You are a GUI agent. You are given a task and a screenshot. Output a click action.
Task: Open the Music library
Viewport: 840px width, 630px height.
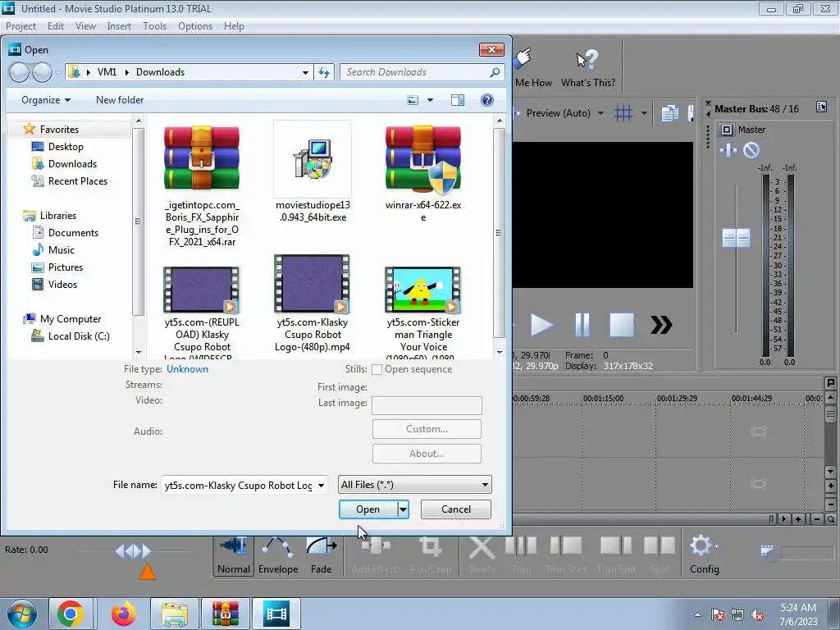(x=61, y=249)
